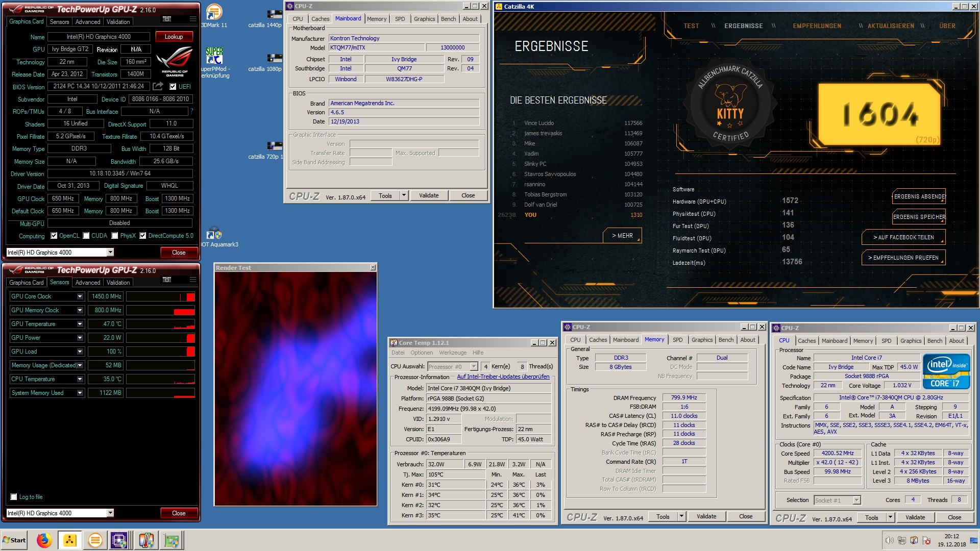This screenshot has width=980, height=551.
Task: Open the EMPFEHLUNGEN tab in Catzilla
Action: pos(817,26)
